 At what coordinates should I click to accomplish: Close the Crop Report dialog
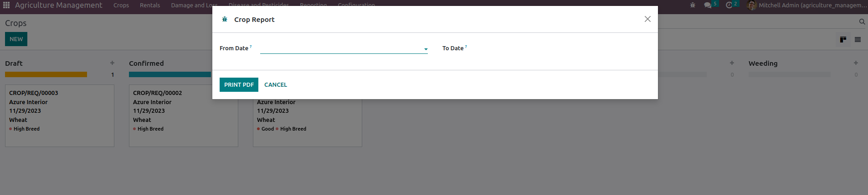point(647,19)
